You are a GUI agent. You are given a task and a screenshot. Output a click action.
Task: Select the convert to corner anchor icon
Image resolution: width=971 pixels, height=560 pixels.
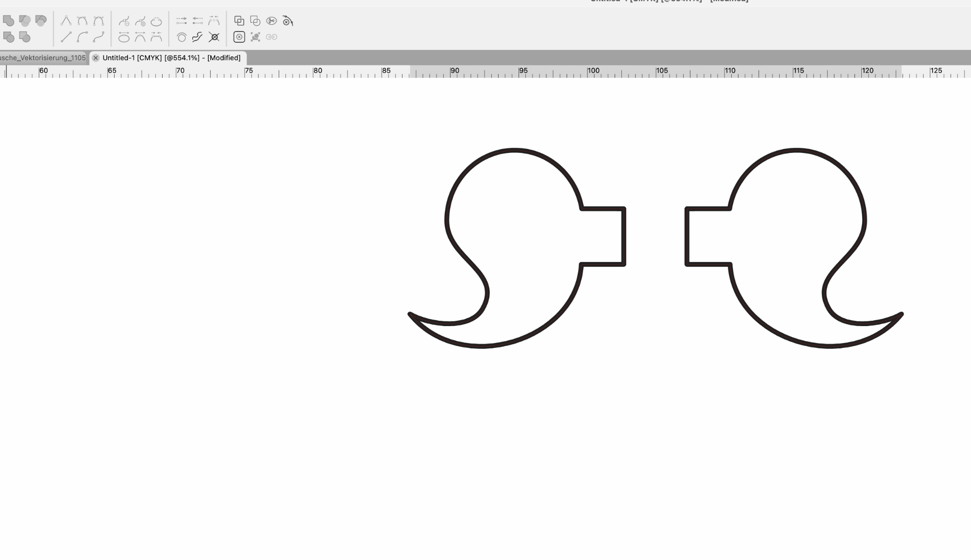(66, 20)
